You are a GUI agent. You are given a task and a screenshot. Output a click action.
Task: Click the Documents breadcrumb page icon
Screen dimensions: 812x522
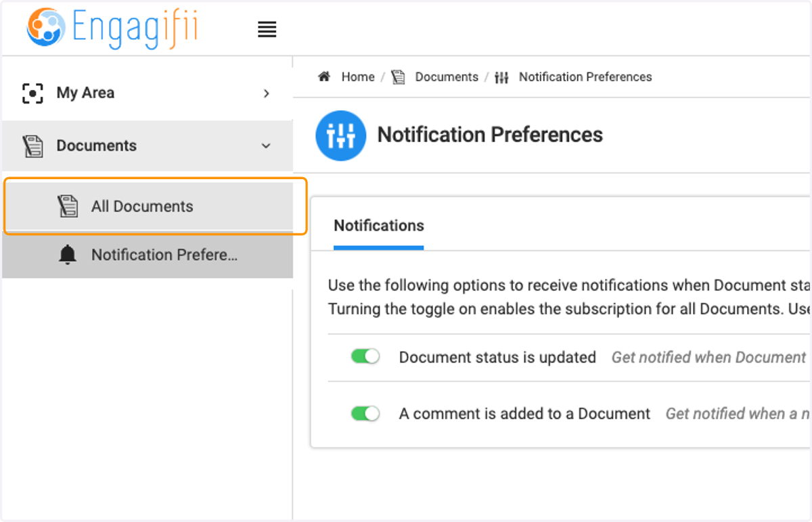(399, 77)
